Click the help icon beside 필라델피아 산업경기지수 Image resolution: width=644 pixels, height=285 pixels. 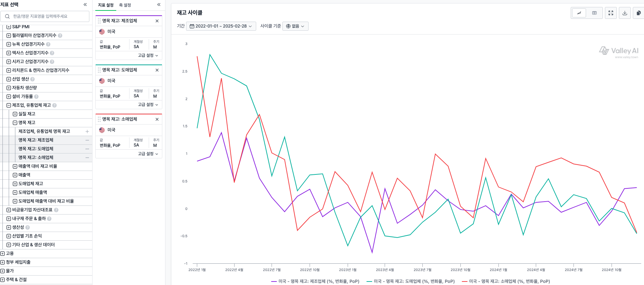coord(60,36)
